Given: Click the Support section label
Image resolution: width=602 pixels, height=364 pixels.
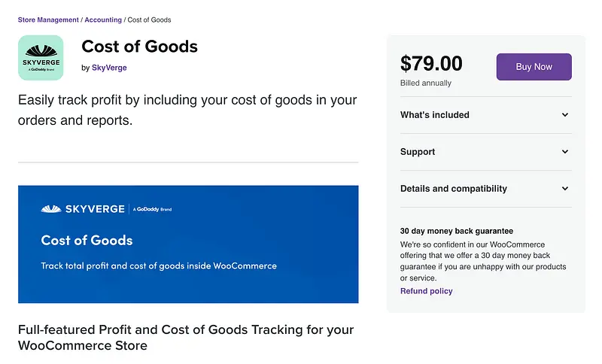Looking at the screenshot, I should 418,152.
